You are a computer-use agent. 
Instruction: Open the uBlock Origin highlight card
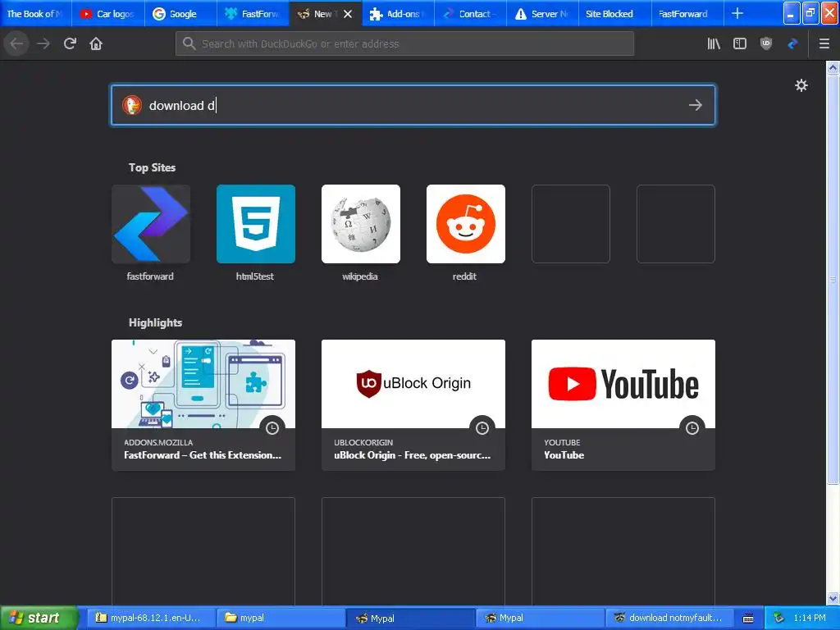pyautogui.click(x=413, y=405)
